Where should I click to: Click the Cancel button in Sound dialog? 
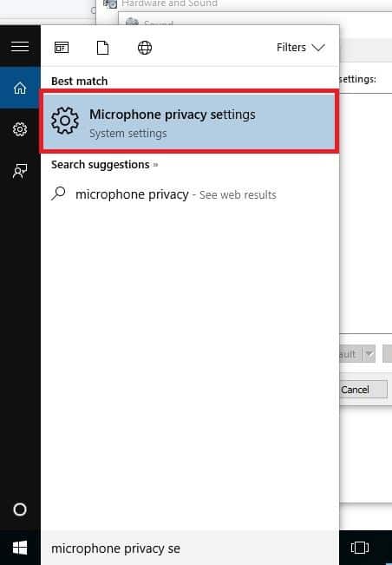click(x=363, y=390)
